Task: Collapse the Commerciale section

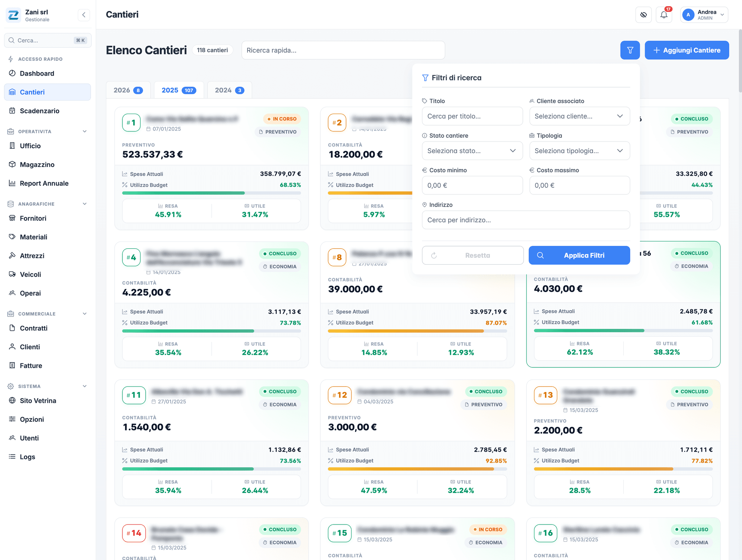Action: click(x=85, y=314)
